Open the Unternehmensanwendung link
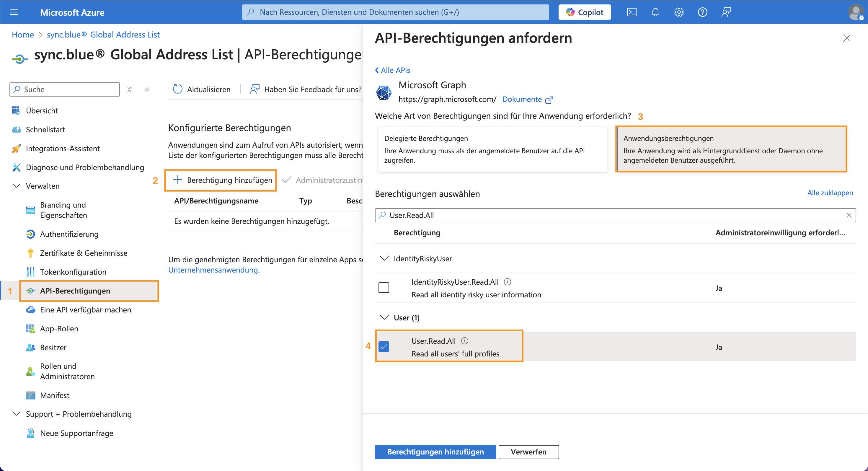This screenshot has height=471, width=868. [213, 270]
